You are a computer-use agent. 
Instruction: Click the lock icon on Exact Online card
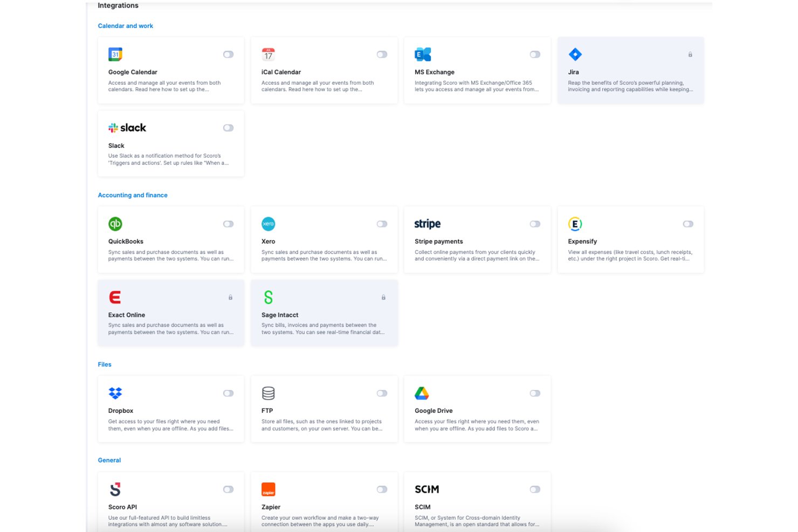230,297
